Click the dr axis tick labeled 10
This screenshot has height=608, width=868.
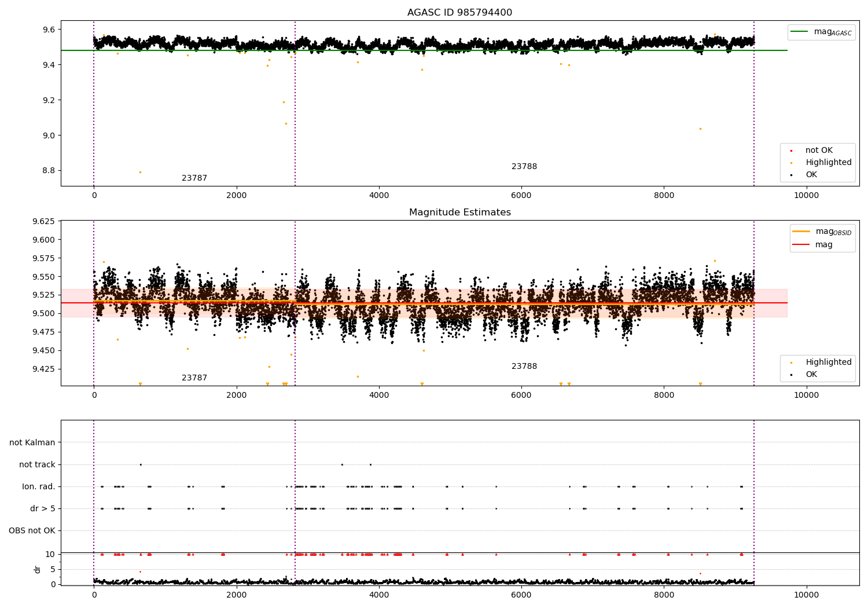[50, 554]
